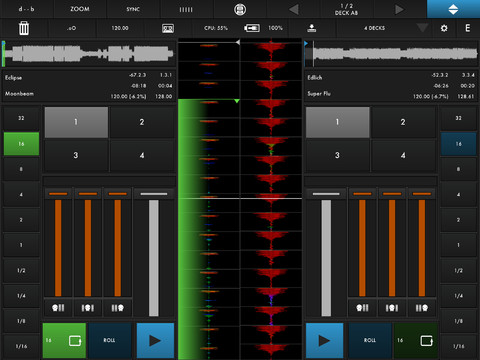This screenshot has height=360, width=480.
Task: Kill low EQ band on left deck
Action: pyautogui.click(x=58, y=307)
